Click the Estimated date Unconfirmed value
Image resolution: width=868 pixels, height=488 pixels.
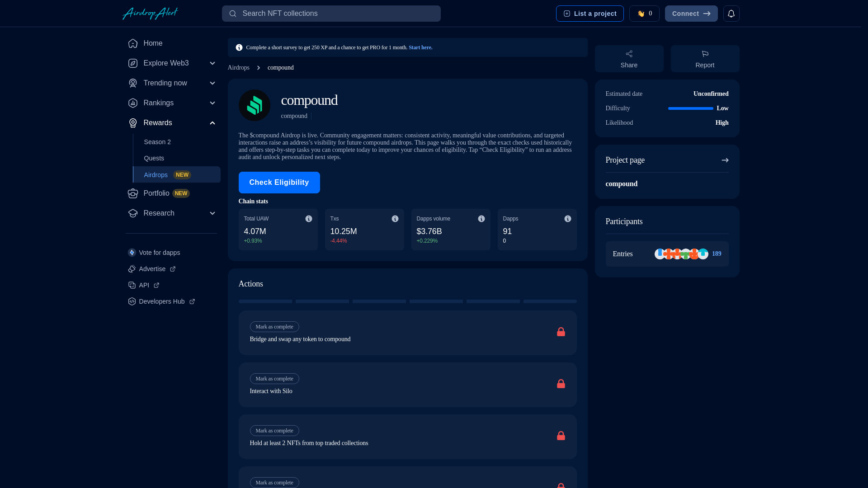click(711, 94)
